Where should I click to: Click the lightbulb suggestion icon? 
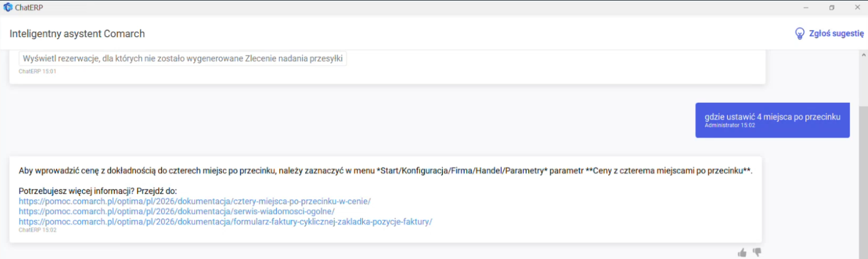(800, 34)
